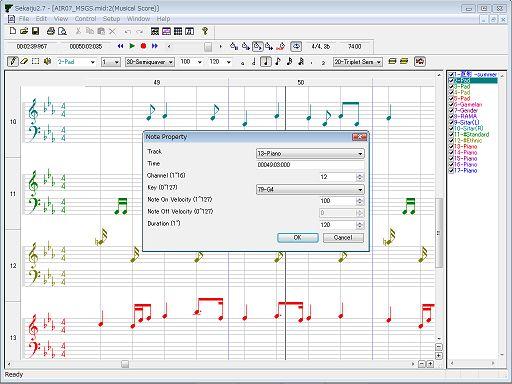Click the red metronome record icon
Image resolution: width=512 pixels, height=384 pixels.
coord(281,46)
